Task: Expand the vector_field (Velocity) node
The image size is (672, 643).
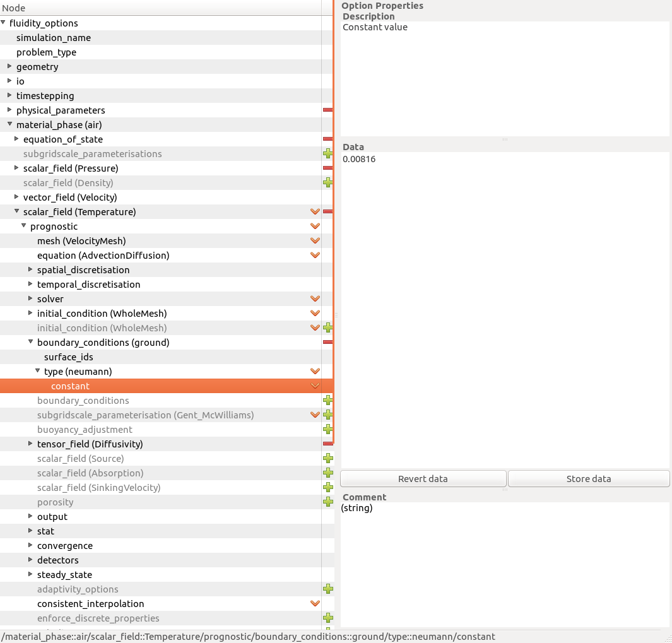Action: tap(16, 197)
